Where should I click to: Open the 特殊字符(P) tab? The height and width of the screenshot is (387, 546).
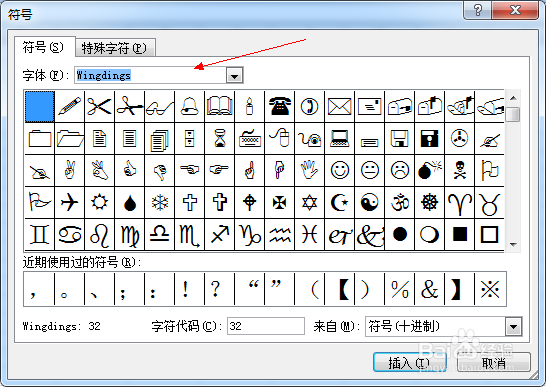pos(115,48)
